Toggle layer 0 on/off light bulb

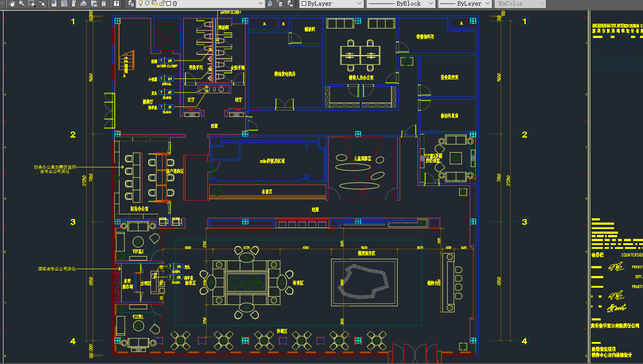tap(141, 3)
